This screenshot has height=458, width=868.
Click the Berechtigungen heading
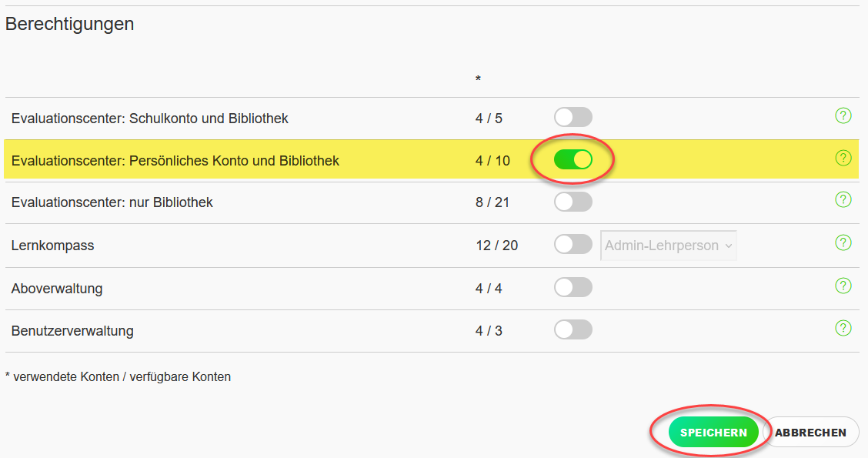point(70,24)
